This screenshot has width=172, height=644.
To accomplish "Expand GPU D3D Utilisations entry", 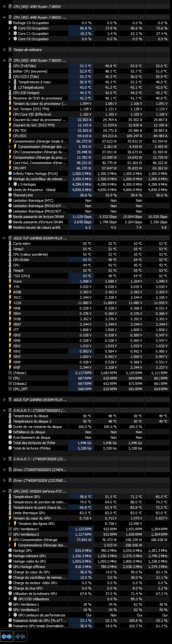I will tap(9, 599).
